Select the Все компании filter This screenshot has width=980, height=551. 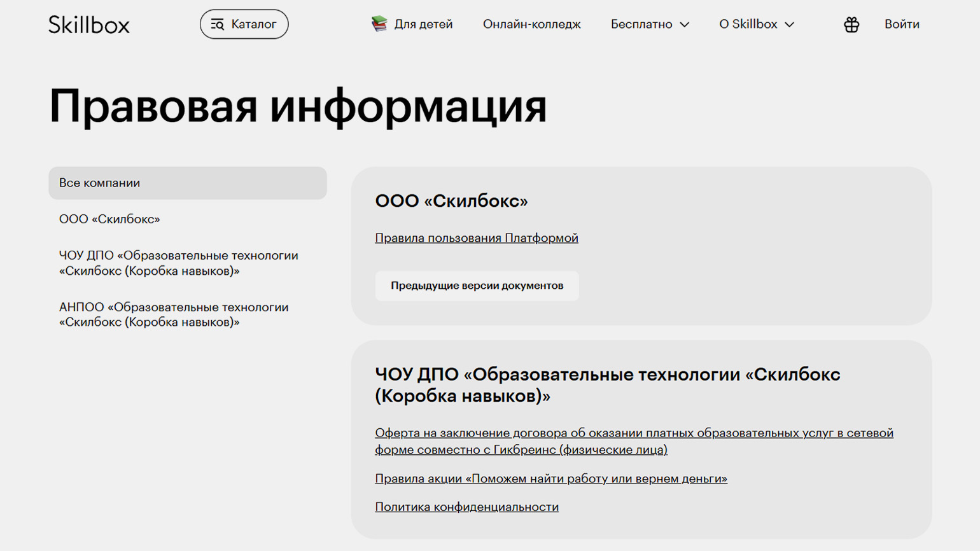pos(188,183)
